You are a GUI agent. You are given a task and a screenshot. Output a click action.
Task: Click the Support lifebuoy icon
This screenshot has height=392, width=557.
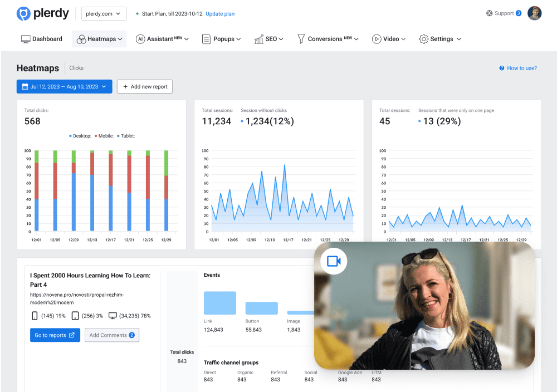click(489, 13)
